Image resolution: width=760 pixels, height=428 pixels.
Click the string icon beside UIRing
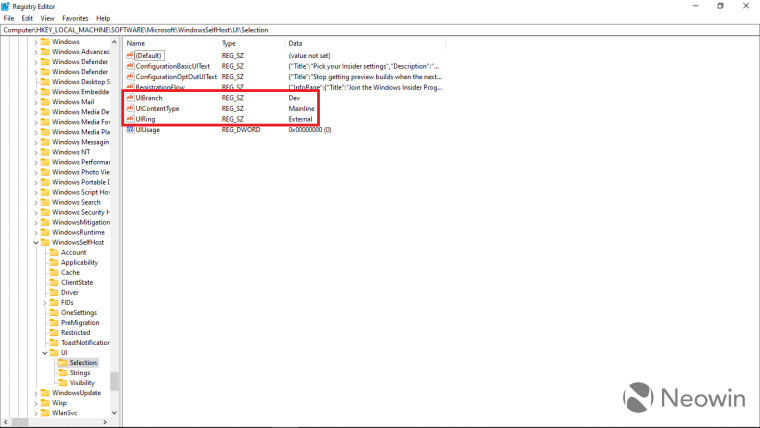pyautogui.click(x=130, y=119)
